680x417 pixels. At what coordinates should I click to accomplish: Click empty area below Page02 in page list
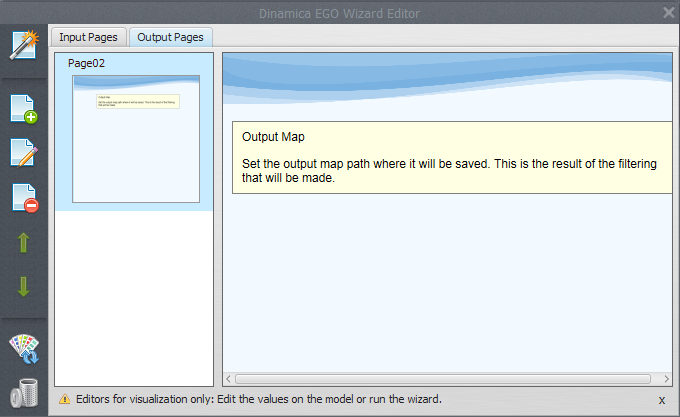pyautogui.click(x=134, y=300)
